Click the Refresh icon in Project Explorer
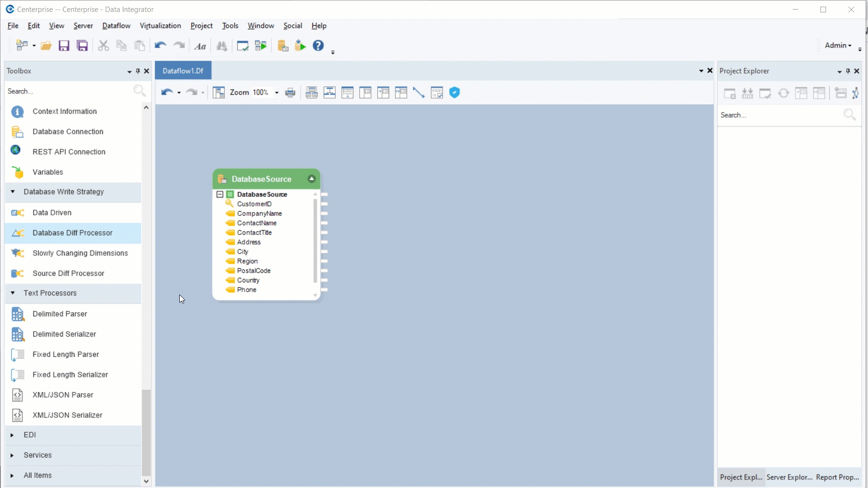 click(783, 93)
